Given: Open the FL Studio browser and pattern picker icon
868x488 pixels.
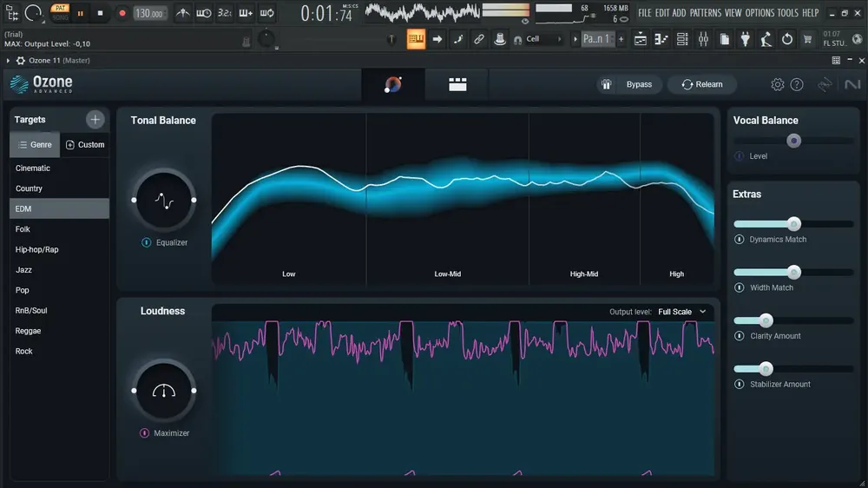Looking at the screenshot, I should pos(12,13).
